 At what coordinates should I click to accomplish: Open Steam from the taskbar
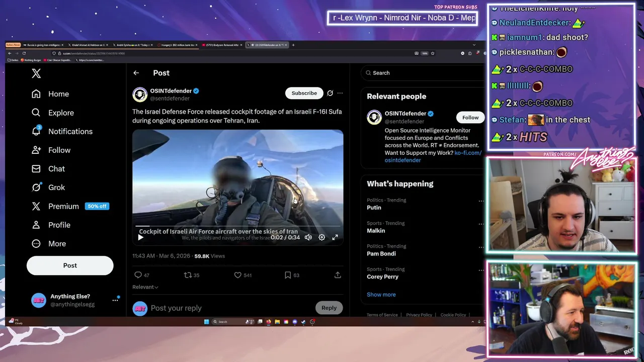click(303, 322)
